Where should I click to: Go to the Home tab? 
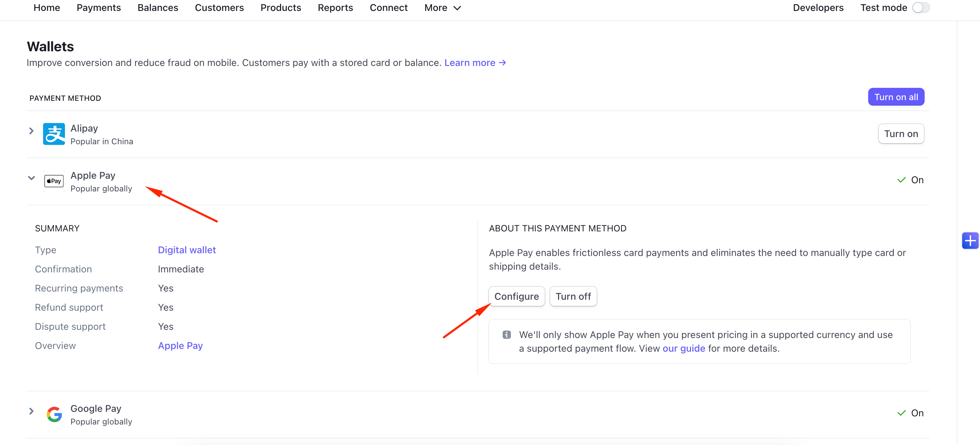[47, 8]
